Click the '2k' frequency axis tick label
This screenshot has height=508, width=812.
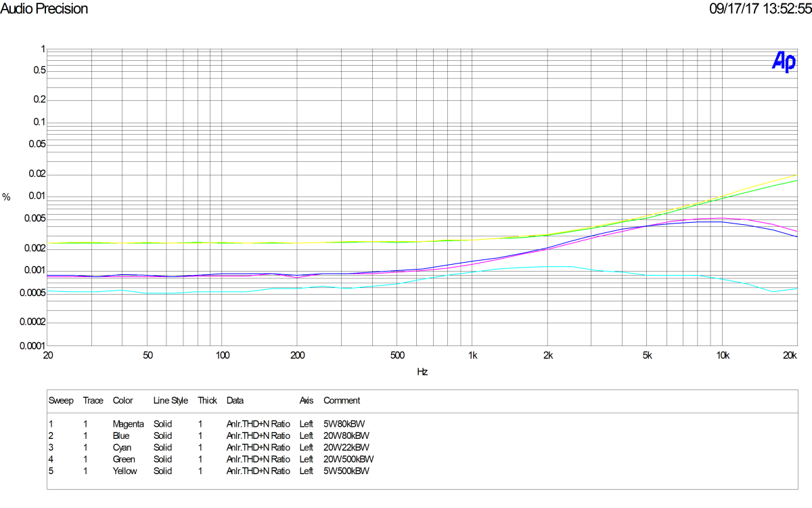547,356
